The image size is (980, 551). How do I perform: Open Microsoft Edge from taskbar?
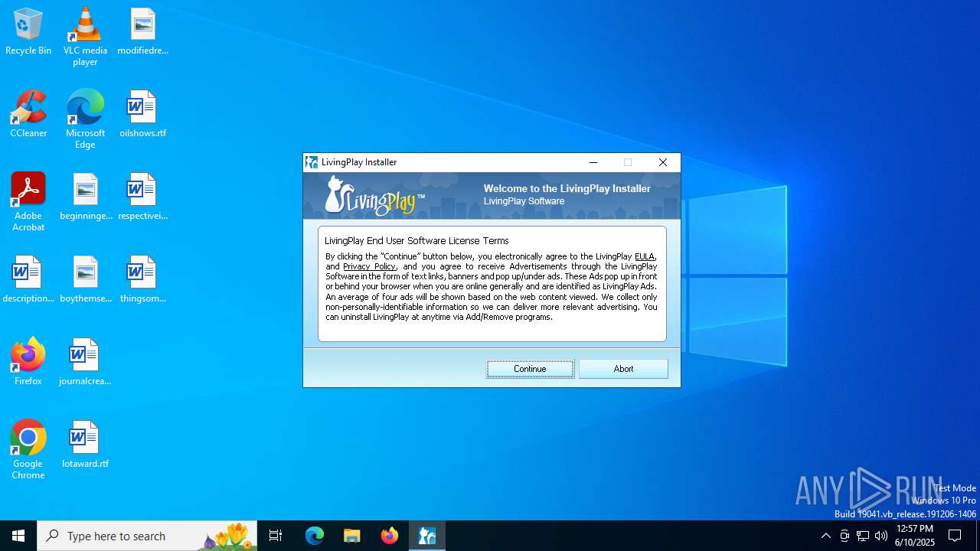tap(315, 536)
